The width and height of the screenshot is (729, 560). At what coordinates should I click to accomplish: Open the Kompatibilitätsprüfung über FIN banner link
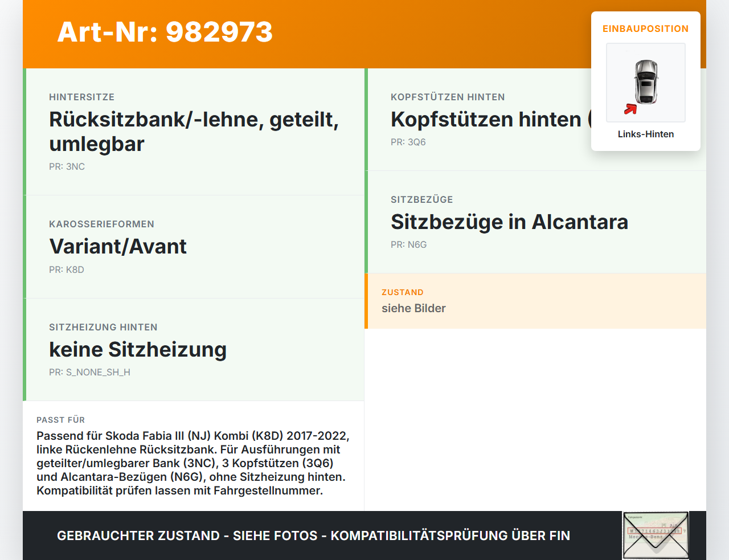coord(313,536)
